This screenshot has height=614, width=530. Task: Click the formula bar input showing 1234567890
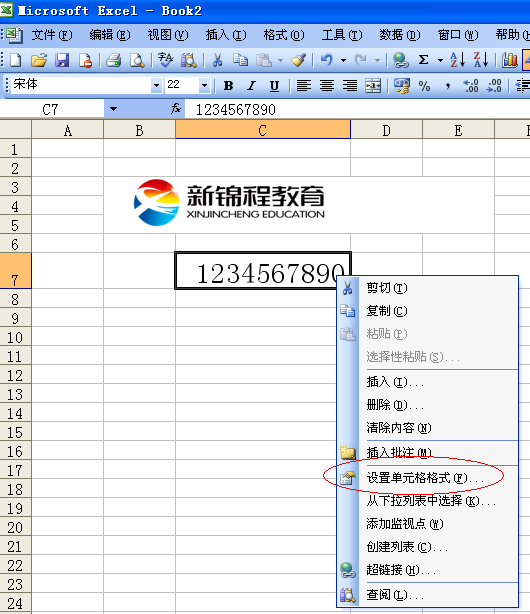pyautogui.click(x=356, y=109)
